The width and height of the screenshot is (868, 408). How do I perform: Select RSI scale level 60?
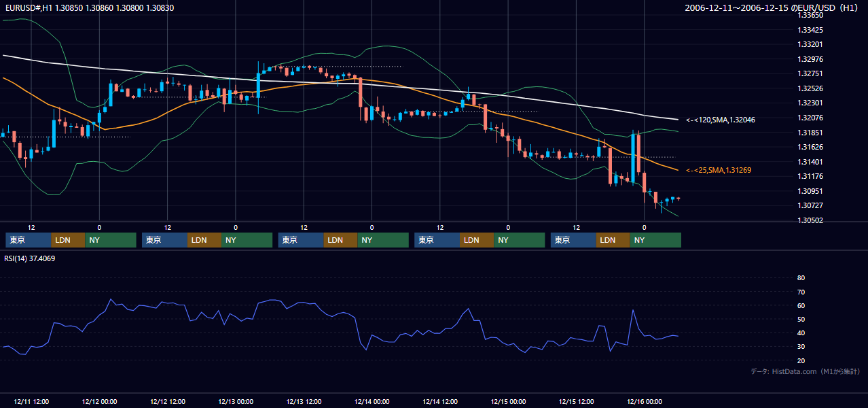pyautogui.click(x=801, y=305)
